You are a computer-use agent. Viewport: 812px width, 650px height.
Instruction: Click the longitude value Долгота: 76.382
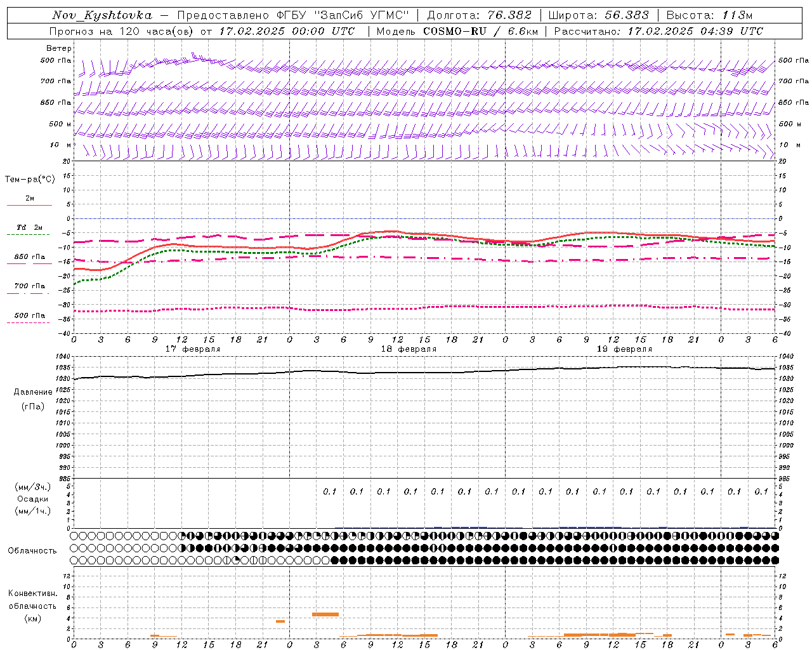tap(480, 15)
